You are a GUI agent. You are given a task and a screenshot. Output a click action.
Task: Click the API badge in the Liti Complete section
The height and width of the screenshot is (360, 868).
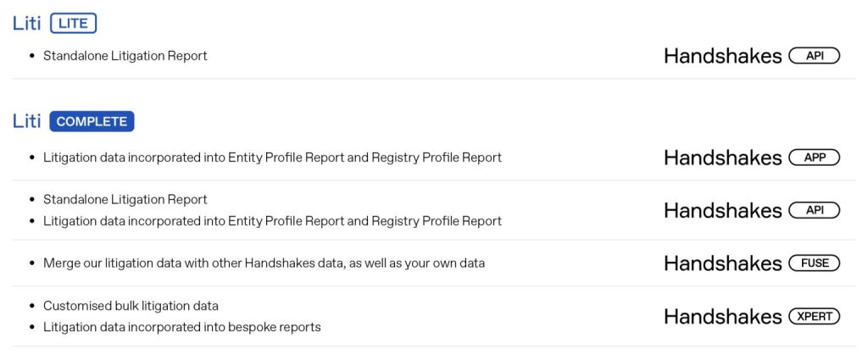[814, 210]
